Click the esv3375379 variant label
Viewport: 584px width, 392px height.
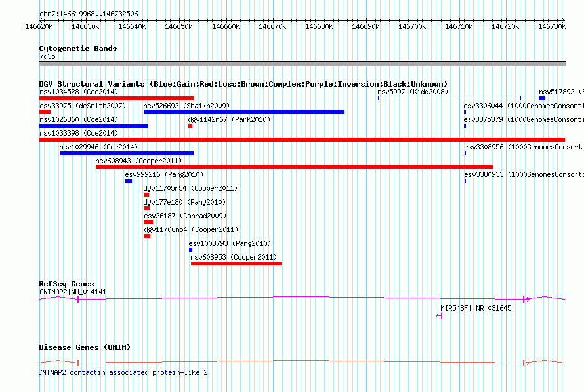point(523,119)
